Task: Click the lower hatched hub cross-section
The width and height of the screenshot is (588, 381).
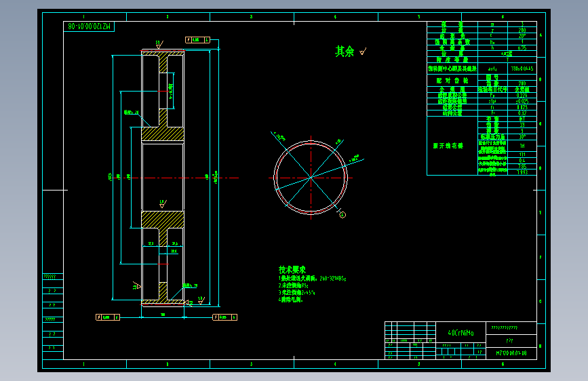Action: coord(163,220)
